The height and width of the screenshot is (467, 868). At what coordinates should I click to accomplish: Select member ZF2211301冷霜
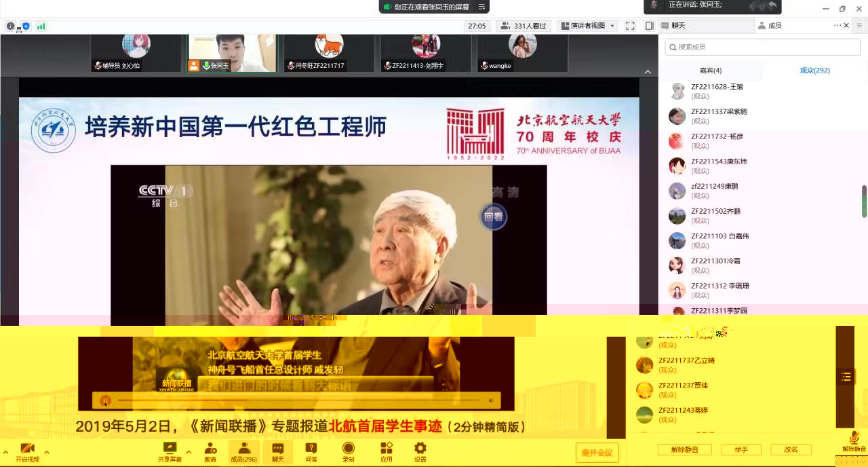(759, 265)
